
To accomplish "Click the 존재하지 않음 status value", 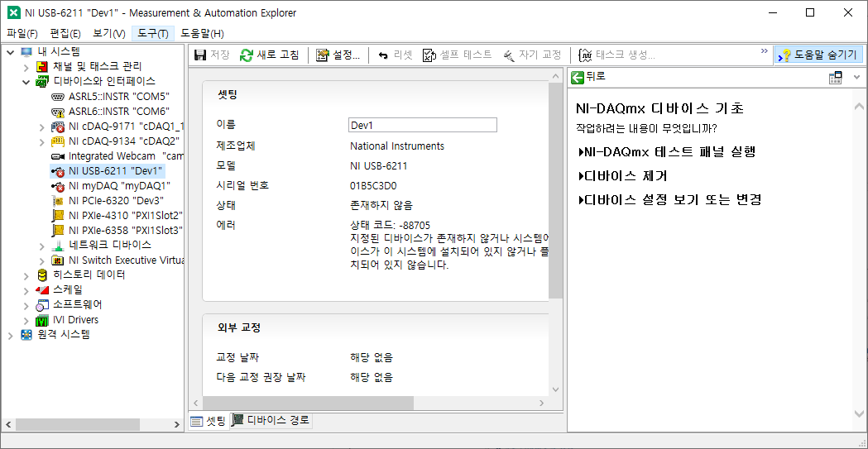I will pos(381,205).
